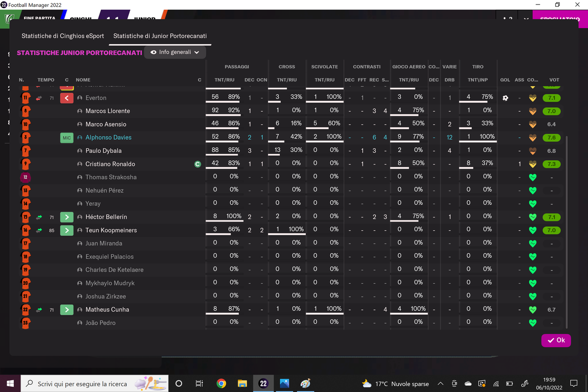
Task: Click João Pedro's number 23 shirt icon
Action: tap(26, 323)
